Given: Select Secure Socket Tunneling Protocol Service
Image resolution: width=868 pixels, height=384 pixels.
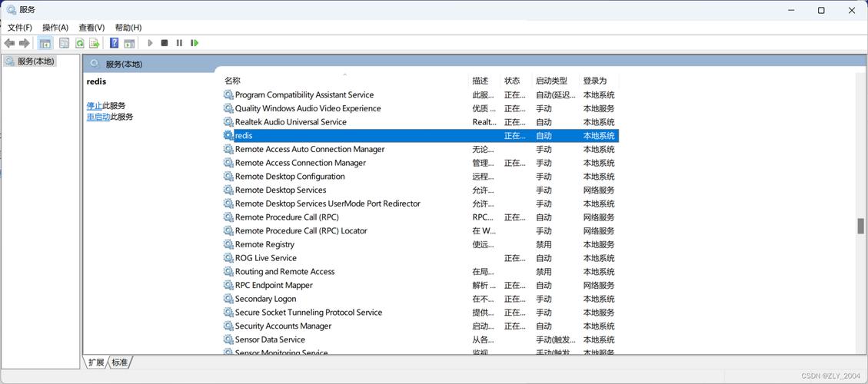Looking at the screenshot, I should click(421, 313).
